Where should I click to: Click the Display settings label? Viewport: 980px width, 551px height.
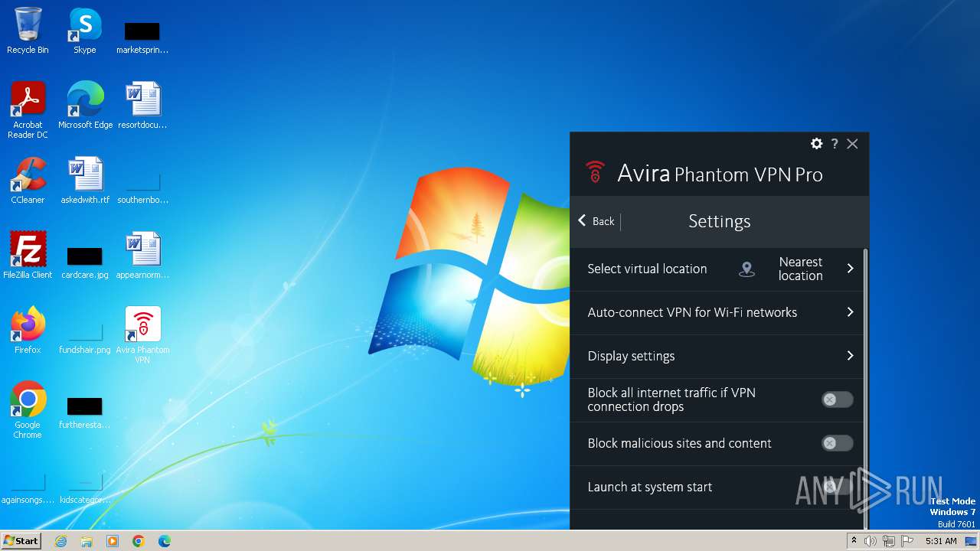tap(631, 356)
